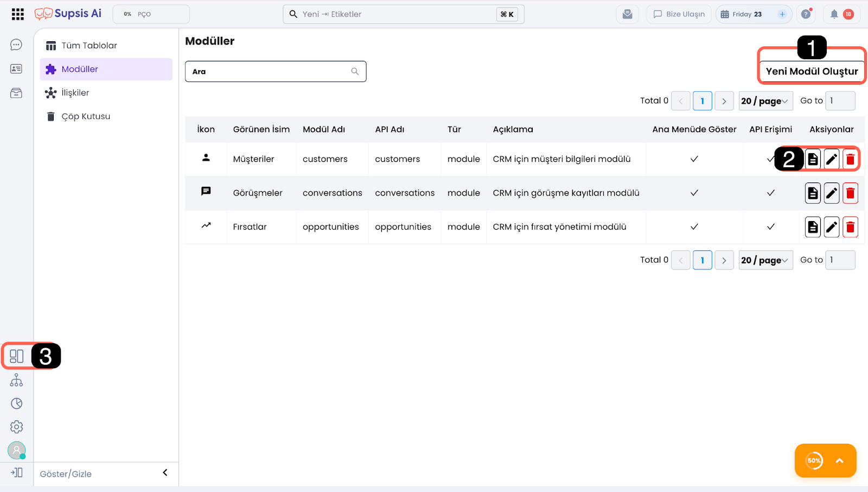Image resolution: width=868 pixels, height=492 pixels.
Task: Toggle Ana Menüde Göster check for Fırsatlar
Action: 694,227
